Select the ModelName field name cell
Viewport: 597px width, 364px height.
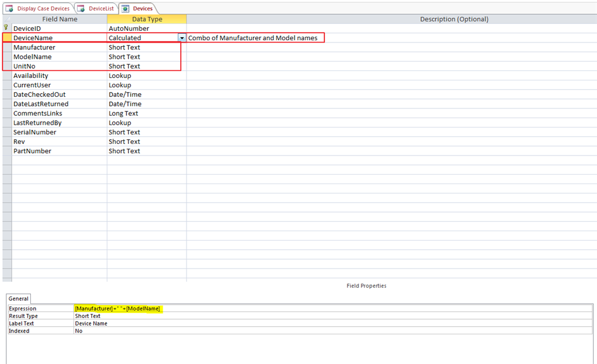click(x=59, y=56)
